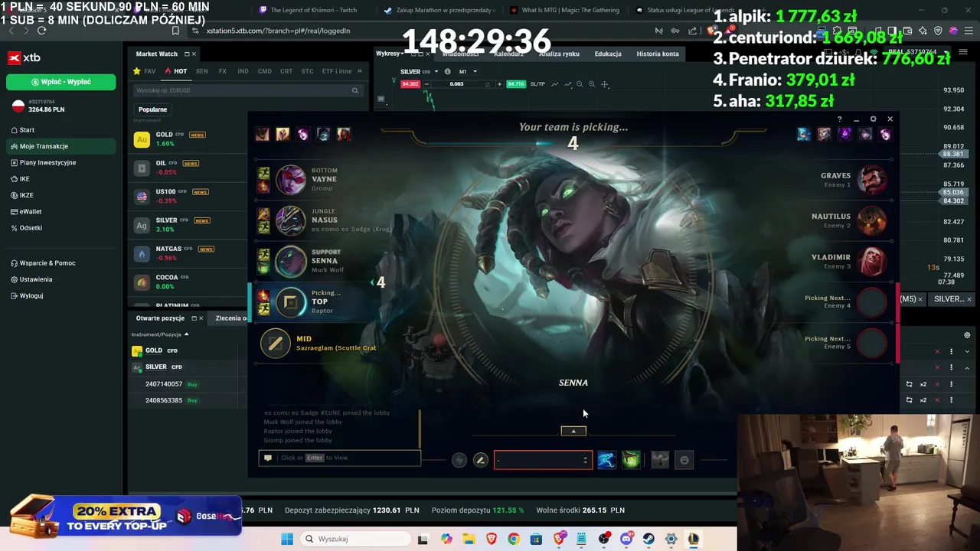Select Vayne's portrait in team list
The height and width of the screenshot is (551, 980).
coord(290,180)
